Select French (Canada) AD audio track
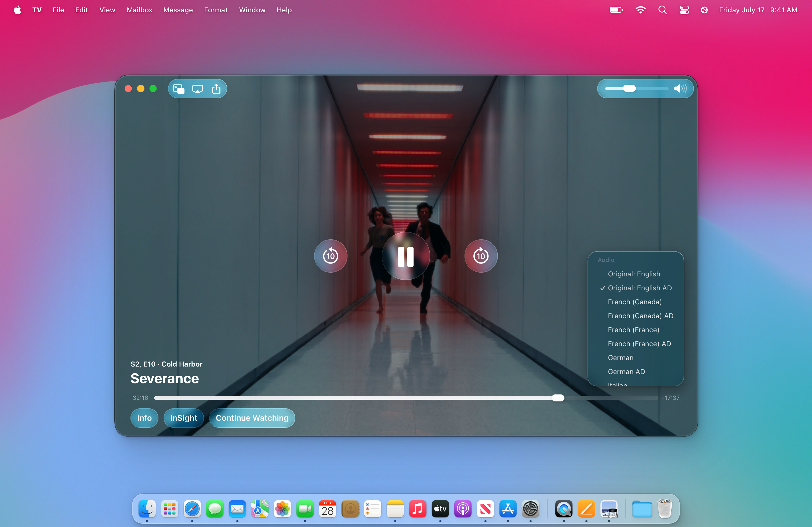 point(640,316)
